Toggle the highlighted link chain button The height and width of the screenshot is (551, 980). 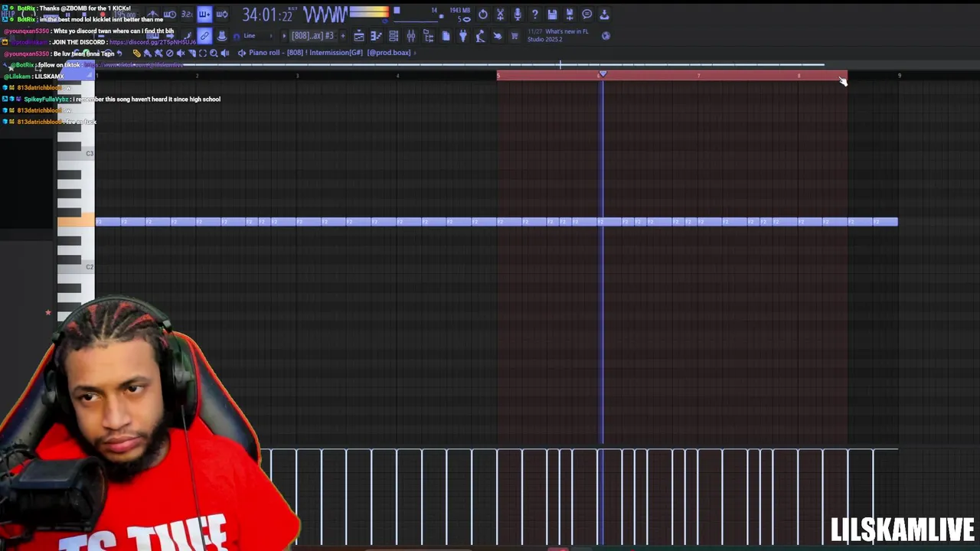pos(204,36)
